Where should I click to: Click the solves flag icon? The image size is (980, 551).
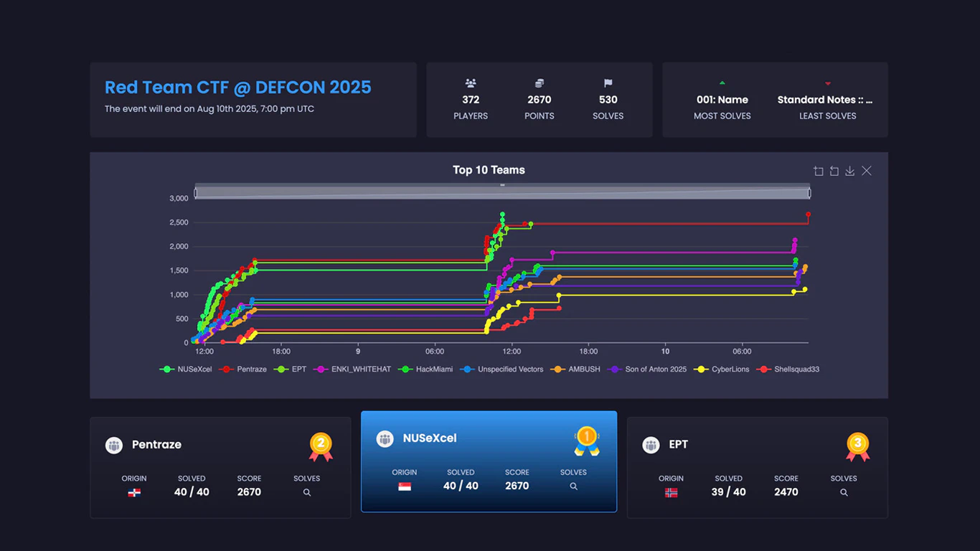click(x=608, y=83)
